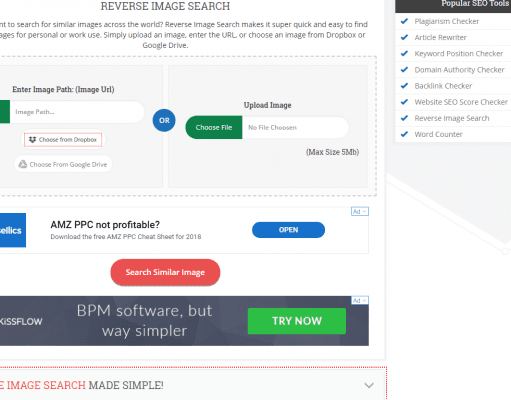
Task: Click the Dropbox logo icon
Action: coord(32,140)
